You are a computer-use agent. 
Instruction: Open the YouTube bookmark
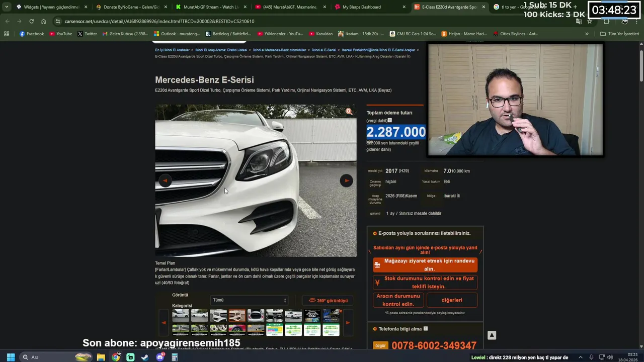tap(60, 34)
